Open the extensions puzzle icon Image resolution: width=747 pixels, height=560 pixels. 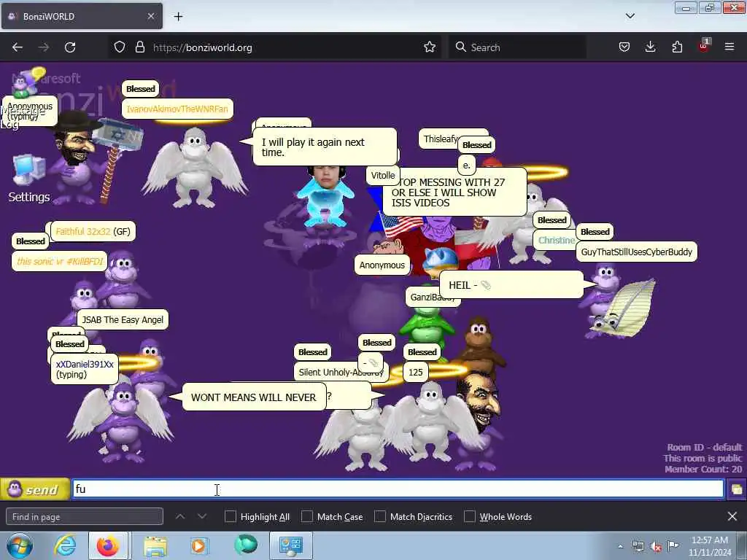pyautogui.click(x=677, y=47)
